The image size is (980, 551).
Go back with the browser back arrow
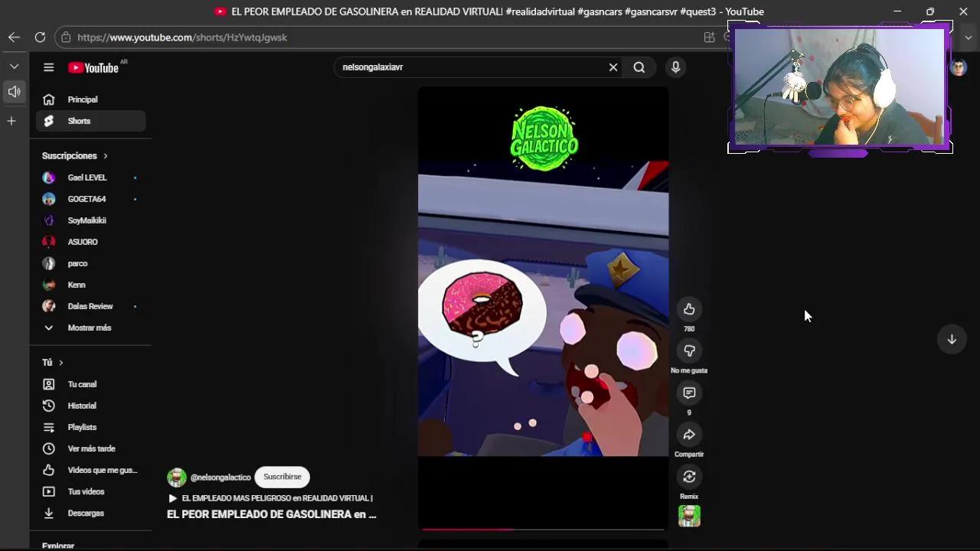pyautogui.click(x=14, y=37)
